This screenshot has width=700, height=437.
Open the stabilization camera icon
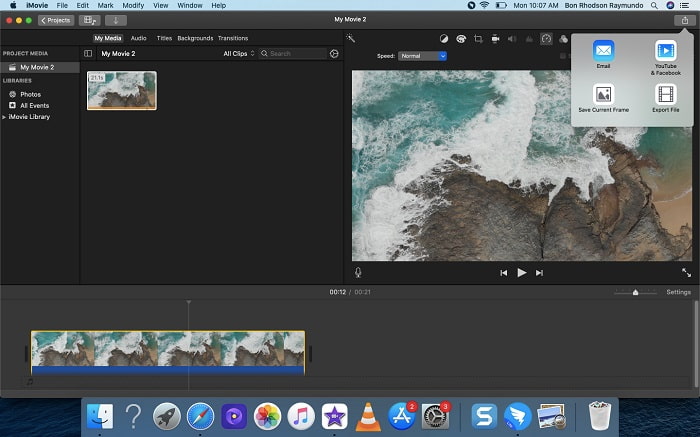point(495,39)
